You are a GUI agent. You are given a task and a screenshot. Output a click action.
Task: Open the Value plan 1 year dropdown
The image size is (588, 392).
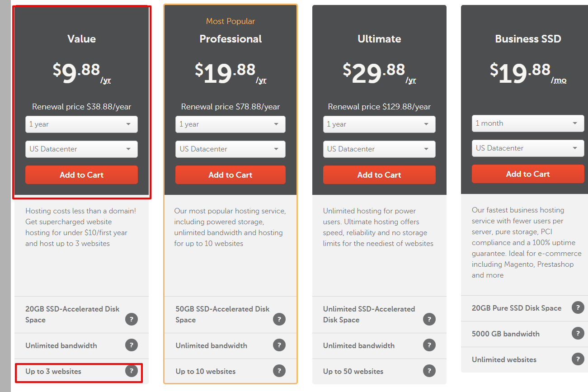point(81,124)
